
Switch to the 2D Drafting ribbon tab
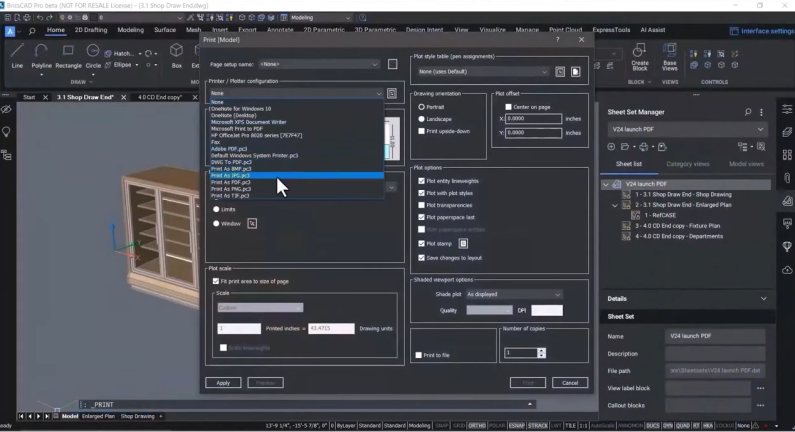click(91, 30)
